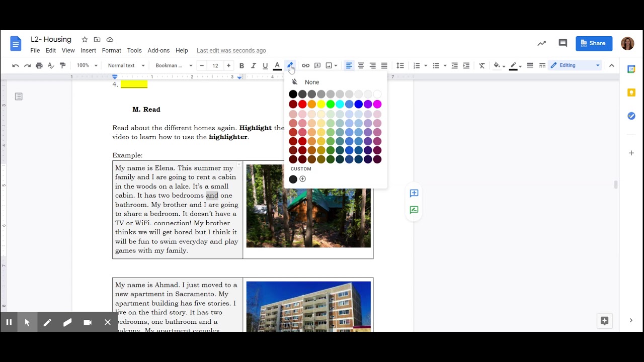Set right text alignment
Viewport: 644px width, 362px height.
(x=372, y=65)
